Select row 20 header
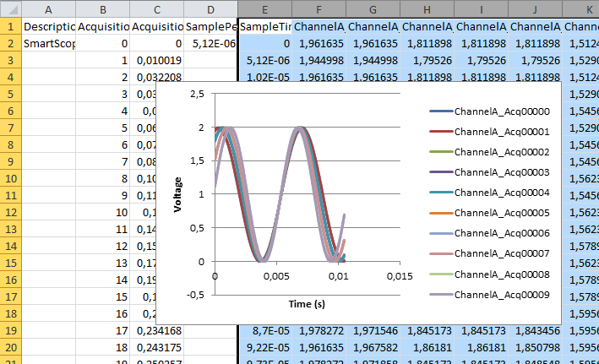 pos(9,347)
